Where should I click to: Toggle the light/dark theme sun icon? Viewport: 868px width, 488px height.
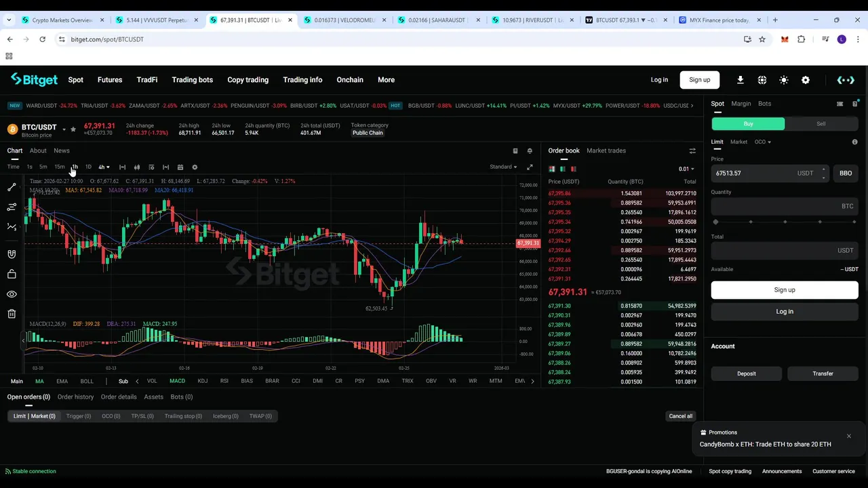click(x=784, y=80)
